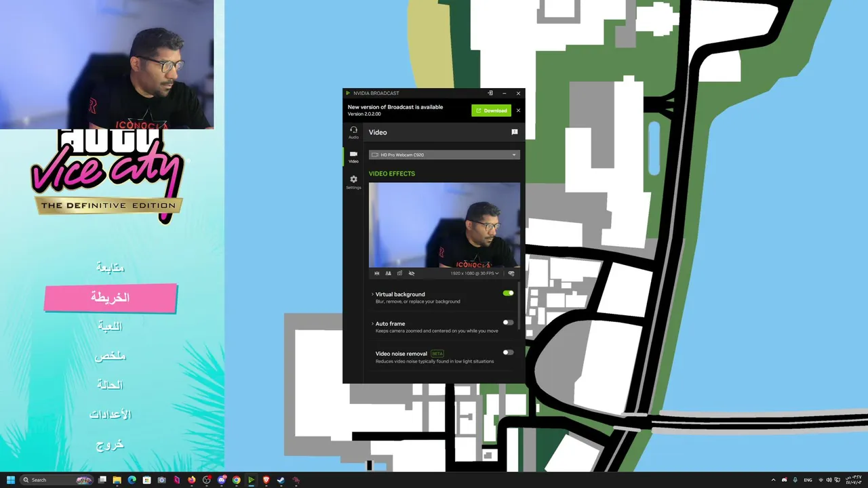Click the volume speaker tray icon

click(x=829, y=480)
